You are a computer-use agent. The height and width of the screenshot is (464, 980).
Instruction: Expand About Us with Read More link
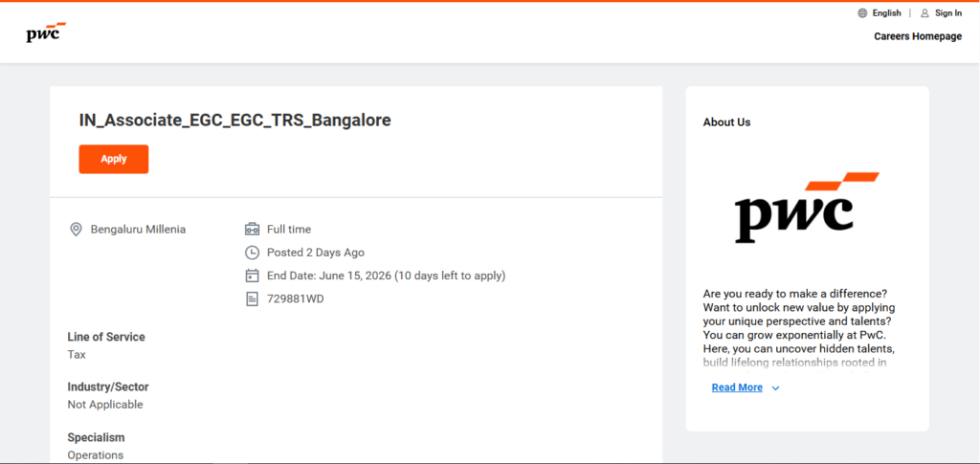point(737,387)
